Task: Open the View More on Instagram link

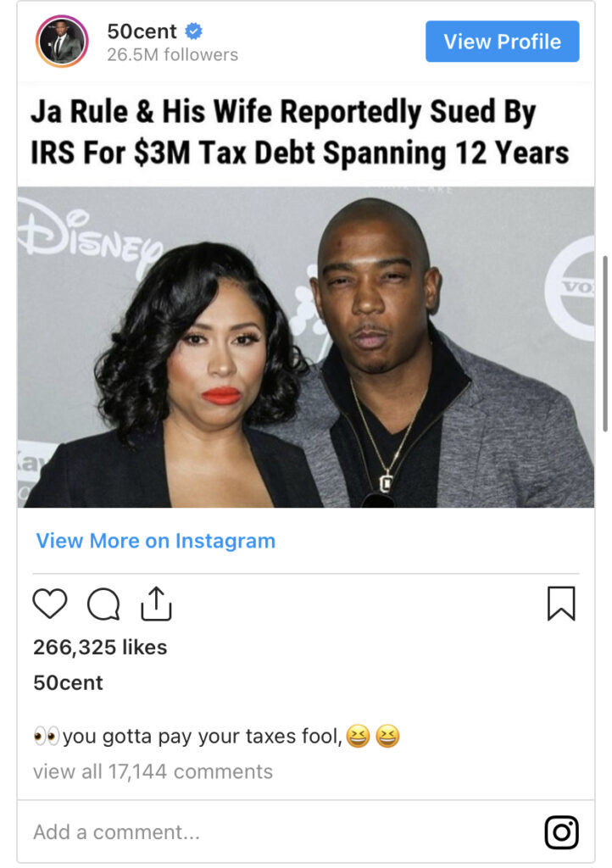Action: 155,541
